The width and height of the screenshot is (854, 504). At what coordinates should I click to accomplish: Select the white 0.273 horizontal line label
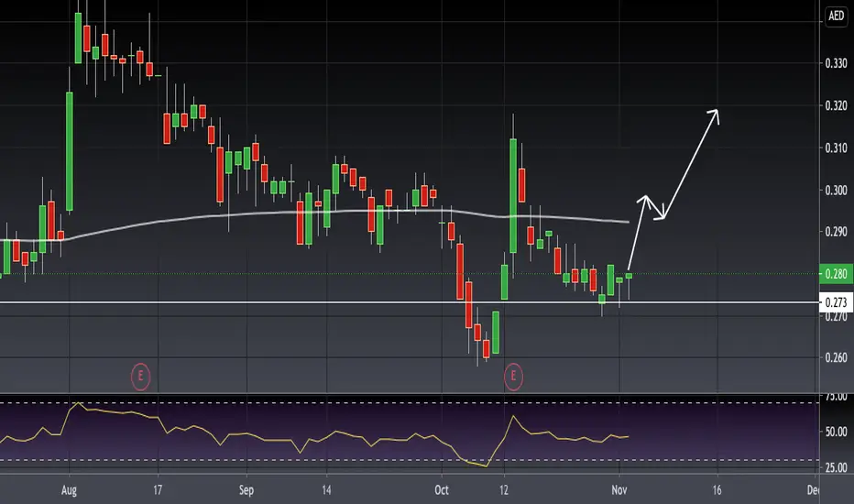point(836,302)
